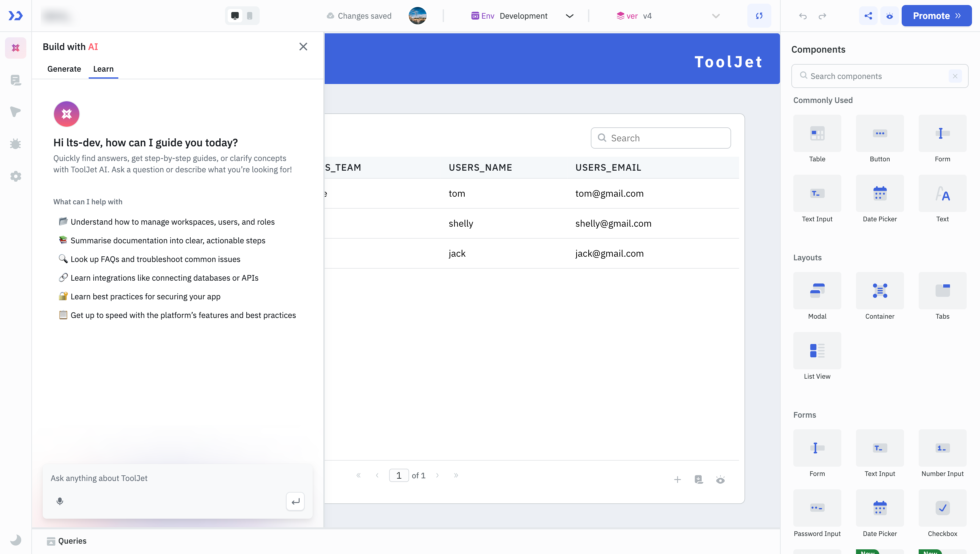Click the share app icon
980x554 pixels.
(x=868, y=16)
